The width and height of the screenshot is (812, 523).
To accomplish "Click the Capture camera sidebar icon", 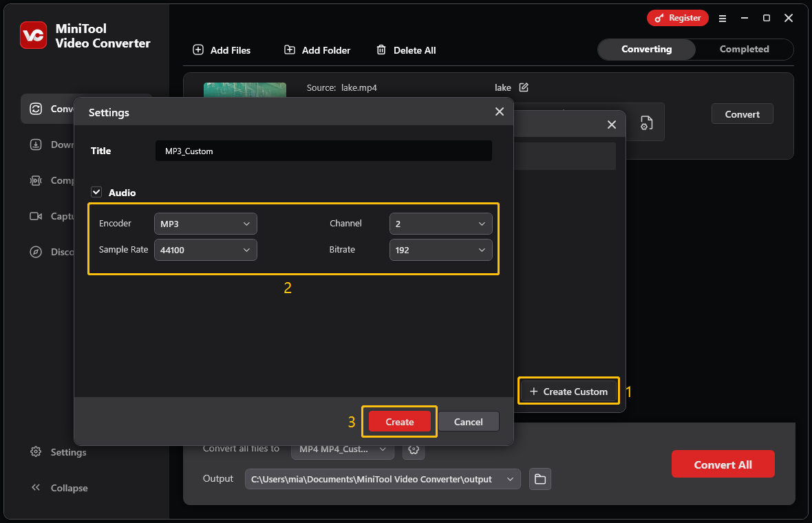I will pyautogui.click(x=36, y=216).
